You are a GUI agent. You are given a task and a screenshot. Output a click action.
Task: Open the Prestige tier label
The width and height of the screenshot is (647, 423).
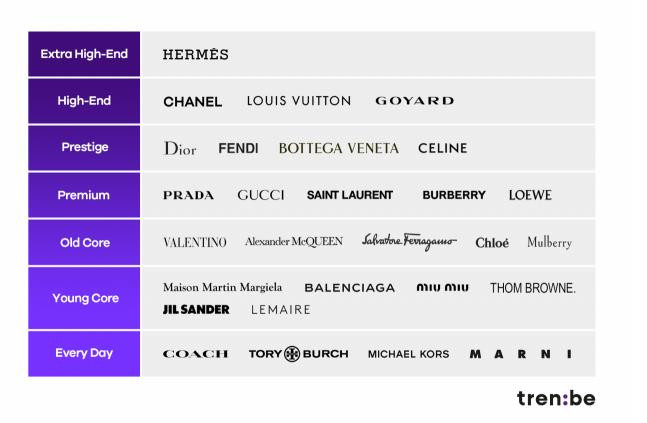tap(84, 148)
